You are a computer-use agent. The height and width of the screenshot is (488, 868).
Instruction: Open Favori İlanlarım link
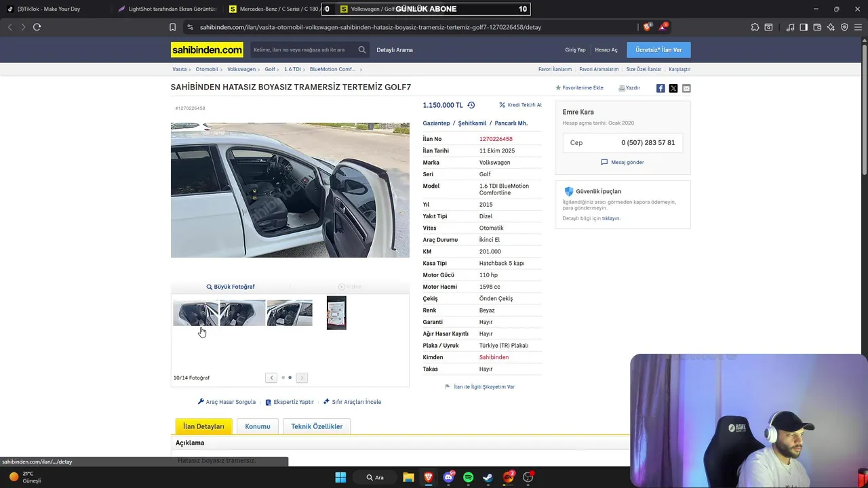[555, 69]
